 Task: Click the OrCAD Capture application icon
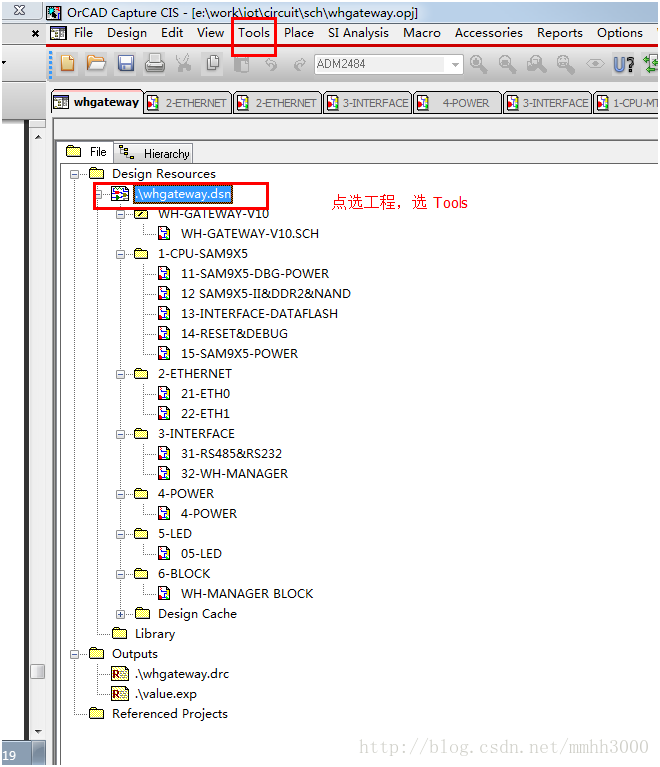click(x=54, y=13)
